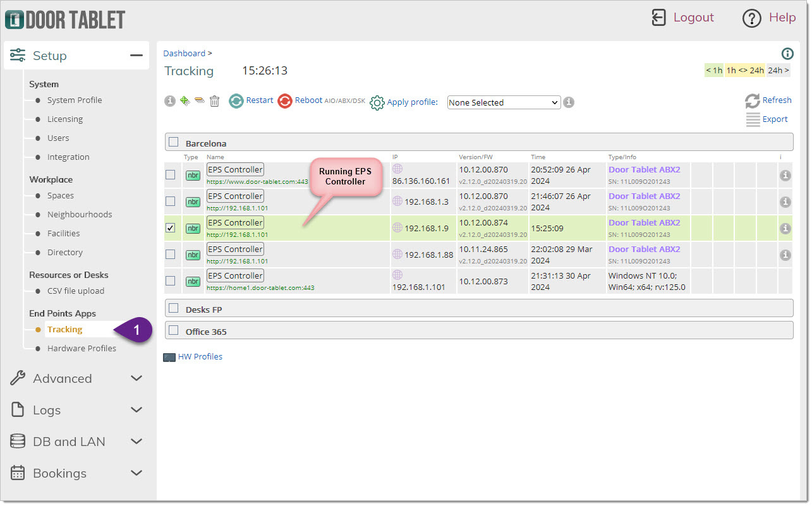Click the trash delete icon in toolbar
Screen dimensions: 812x506
215,101
